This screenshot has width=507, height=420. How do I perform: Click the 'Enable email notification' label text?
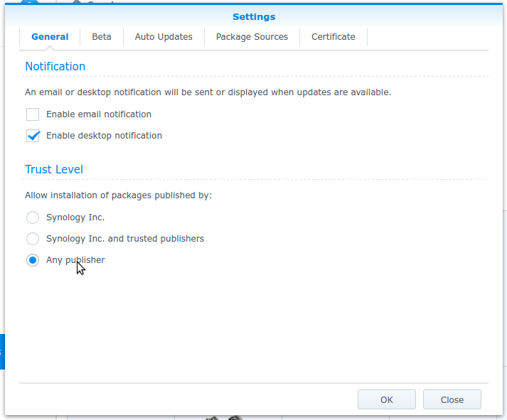click(99, 114)
